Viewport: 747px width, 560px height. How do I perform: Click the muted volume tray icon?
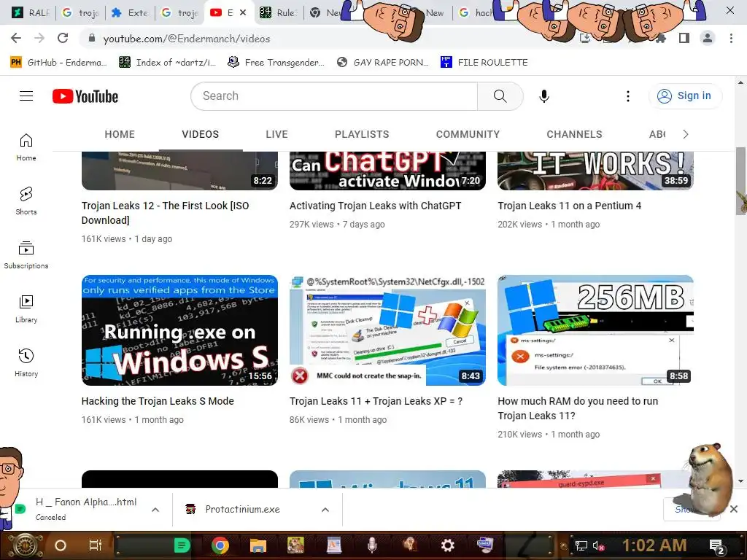pos(598,546)
